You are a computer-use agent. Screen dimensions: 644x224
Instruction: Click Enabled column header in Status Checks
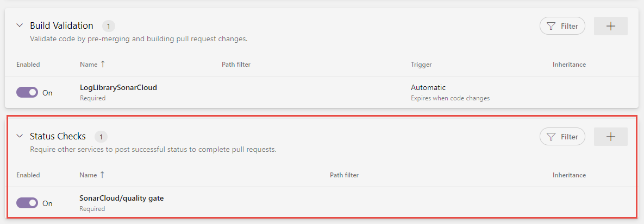coord(28,175)
